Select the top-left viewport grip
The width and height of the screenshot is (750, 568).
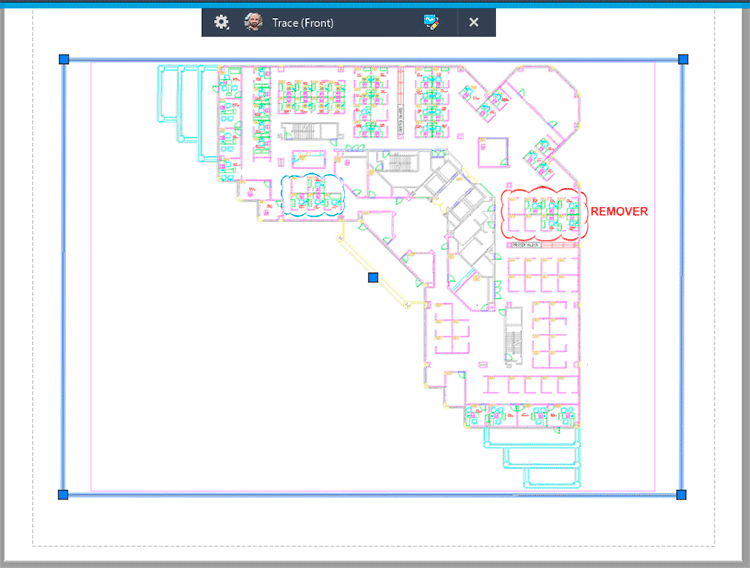point(64,59)
